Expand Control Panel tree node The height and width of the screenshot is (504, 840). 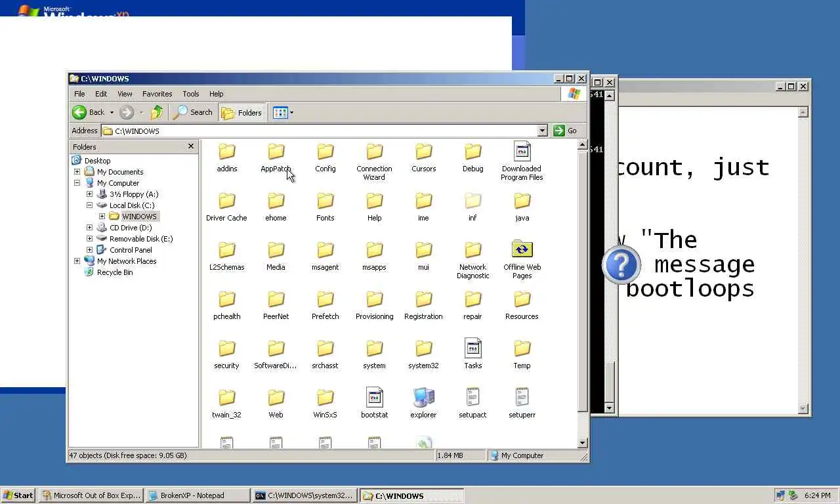[x=89, y=250]
